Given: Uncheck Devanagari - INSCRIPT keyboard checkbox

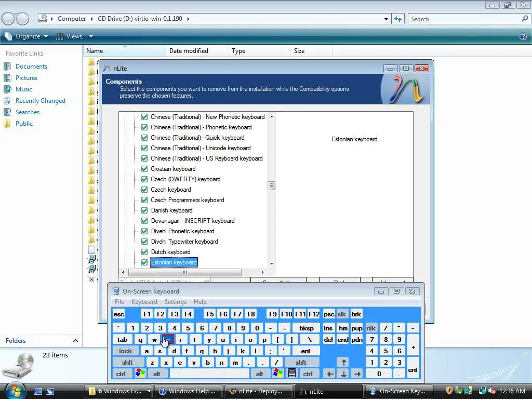Looking at the screenshot, I should (x=144, y=220).
